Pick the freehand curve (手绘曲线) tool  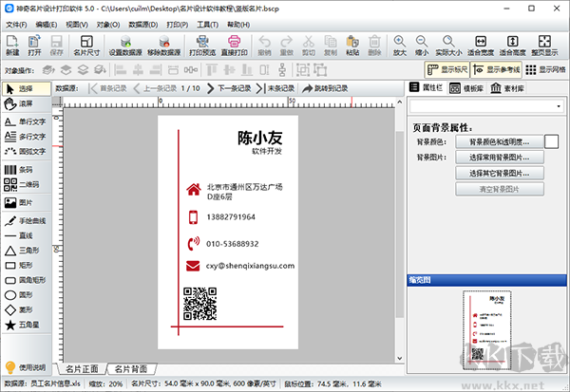coord(26,221)
